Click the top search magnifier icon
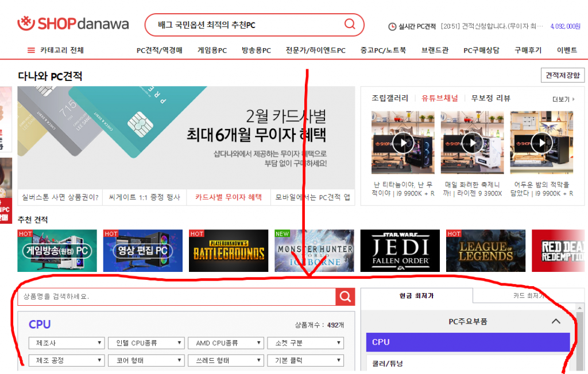The width and height of the screenshot is (588, 374). pyautogui.click(x=350, y=24)
